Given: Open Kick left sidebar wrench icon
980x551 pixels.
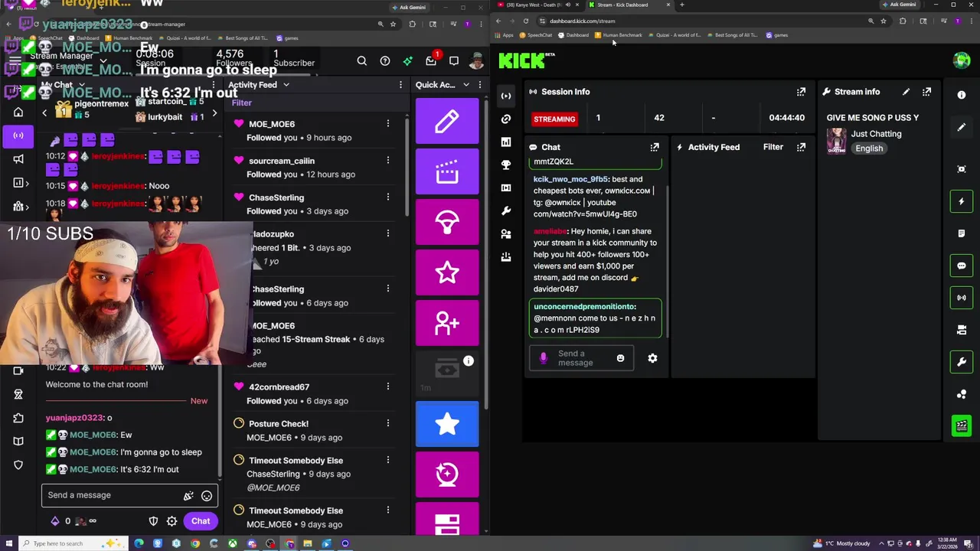Looking at the screenshot, I should tap(506, 210).
